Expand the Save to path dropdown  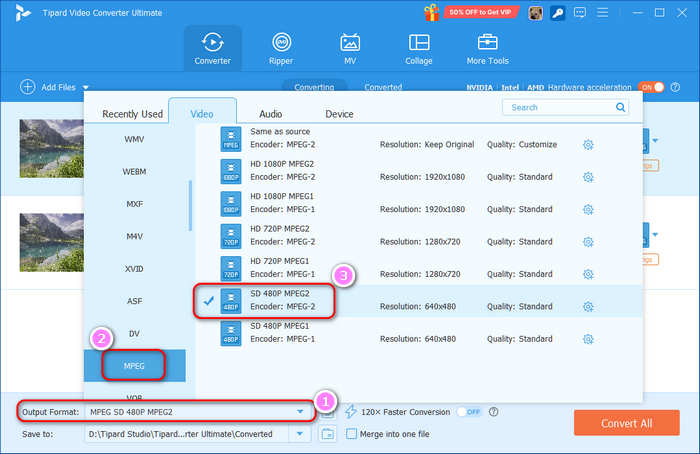click(x=300, y=434)
